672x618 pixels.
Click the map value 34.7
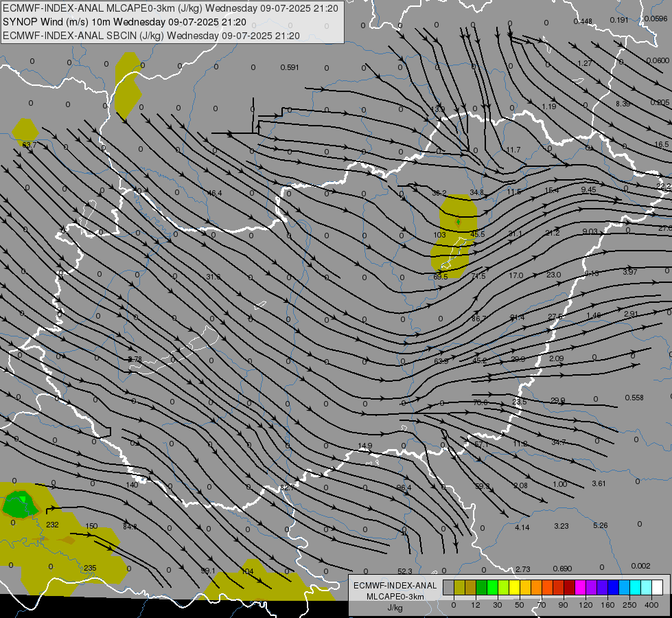point(559,442)
